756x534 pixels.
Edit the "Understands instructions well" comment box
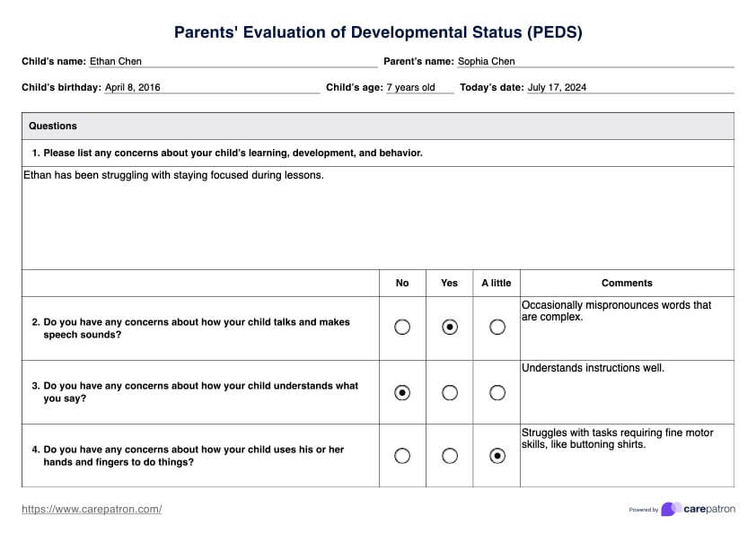pos(627,392)
